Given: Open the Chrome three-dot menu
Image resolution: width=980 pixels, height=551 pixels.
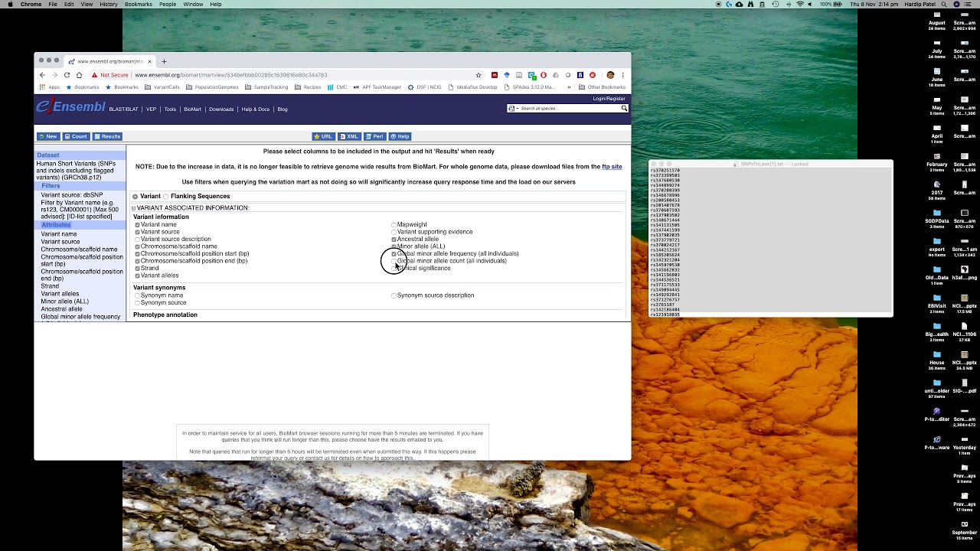Looking at the screenshot, I should pos(623,75).
